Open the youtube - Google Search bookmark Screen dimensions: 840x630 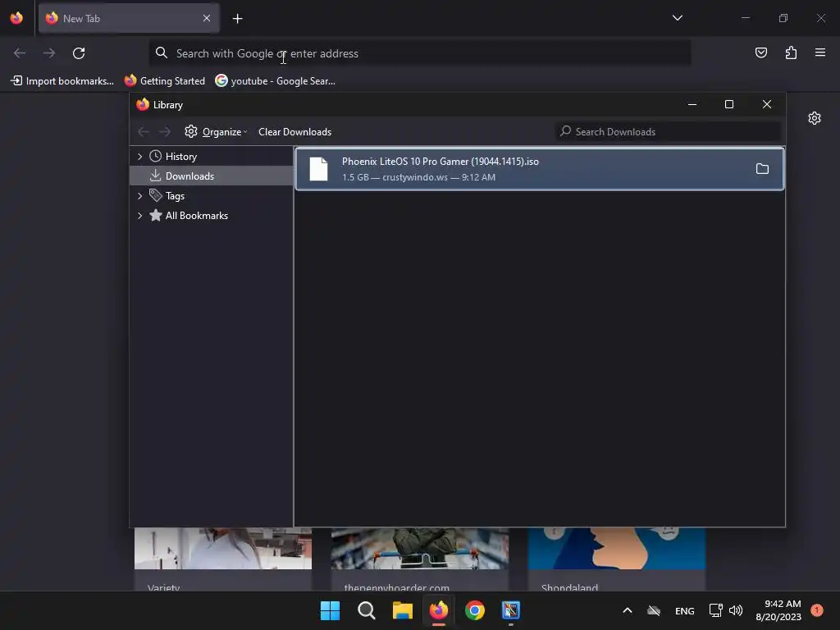click(276, 81)
